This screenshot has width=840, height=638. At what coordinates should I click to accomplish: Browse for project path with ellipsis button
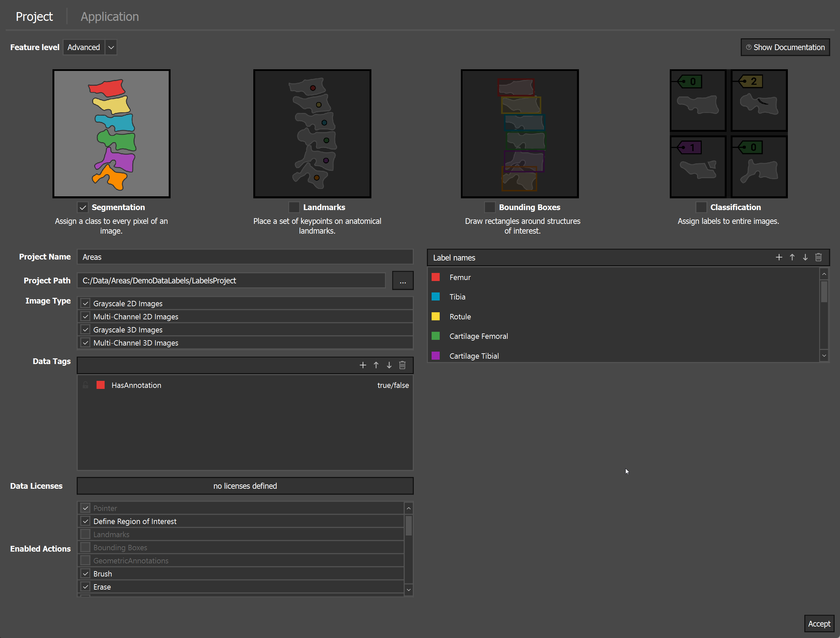pos(403,281)
